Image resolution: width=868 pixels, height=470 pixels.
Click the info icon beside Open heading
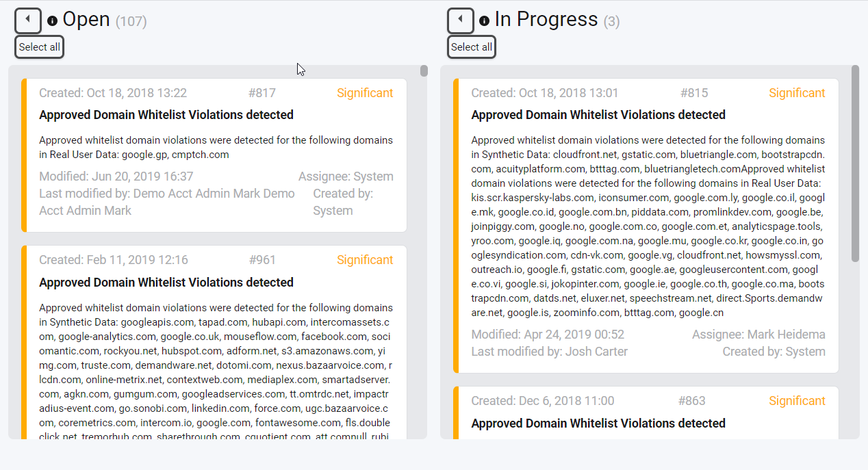click(53, 21)
